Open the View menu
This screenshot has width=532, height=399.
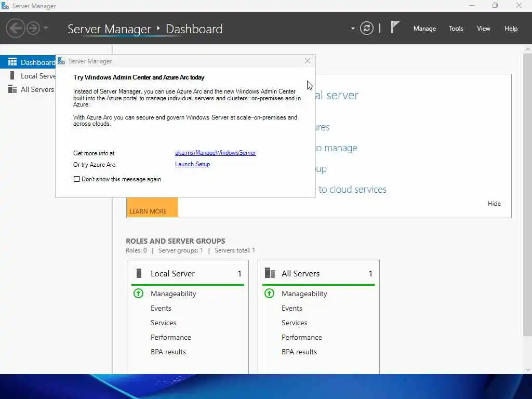coord(484,29)
